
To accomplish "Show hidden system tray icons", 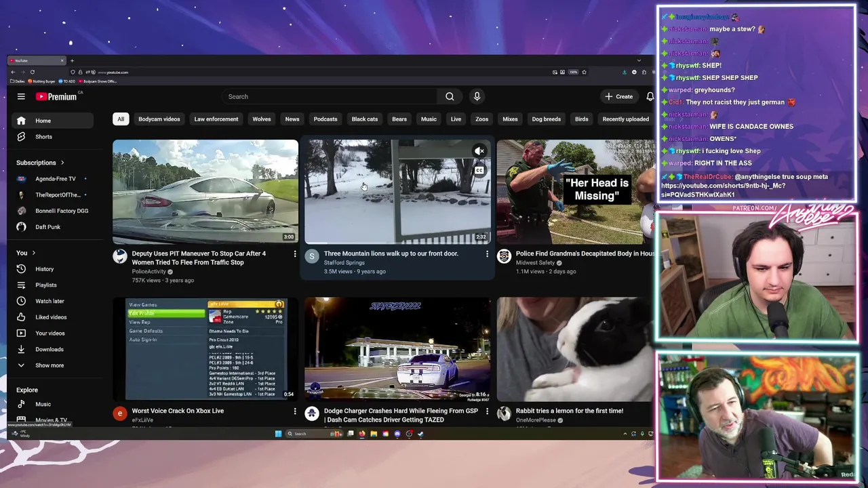I will [x=625, y=434].
